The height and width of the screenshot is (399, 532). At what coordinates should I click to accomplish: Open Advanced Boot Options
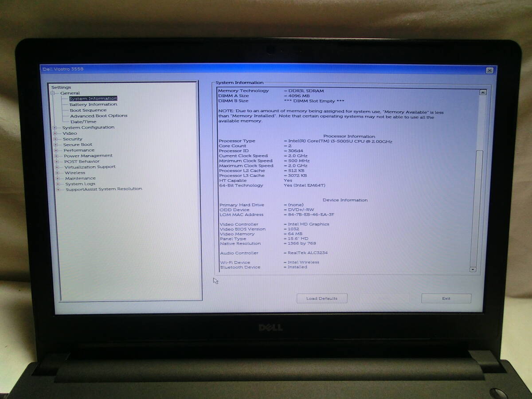click(x=98, y=116)
